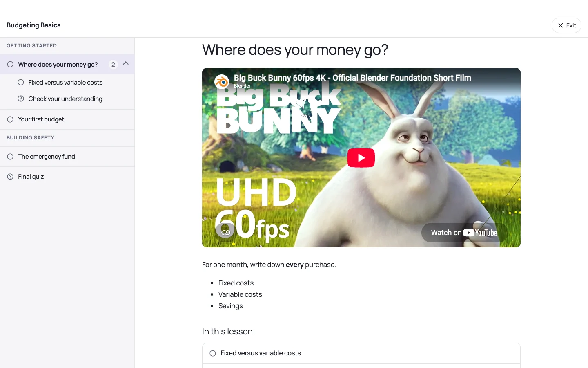Go to Your first budget lesson
Image resolution: width=588 pixels, height=368 pixels.
pyautogui.click(x=67, y=119)
